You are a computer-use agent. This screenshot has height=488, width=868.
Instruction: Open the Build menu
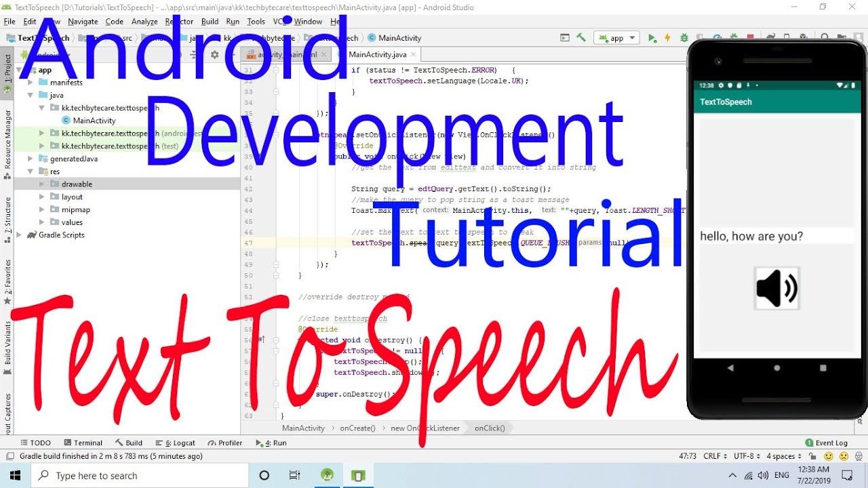click(x=210, y=22)
